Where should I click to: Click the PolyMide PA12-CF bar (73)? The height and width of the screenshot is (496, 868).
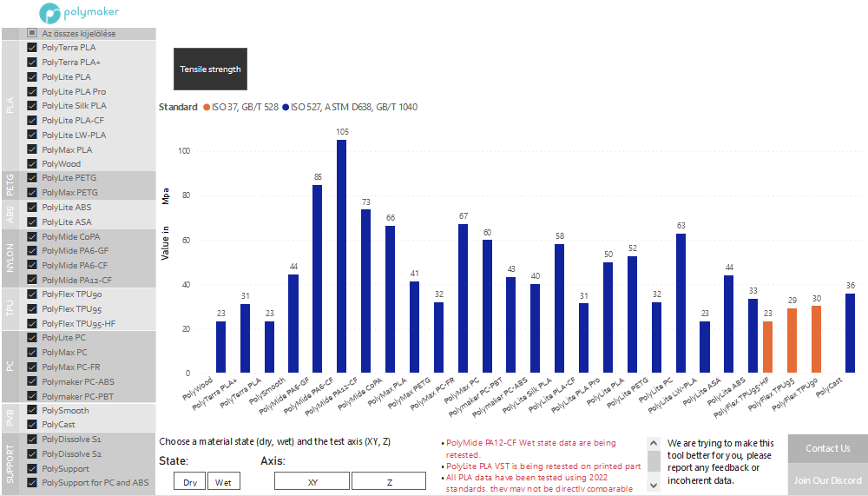[x=366, y=291]
